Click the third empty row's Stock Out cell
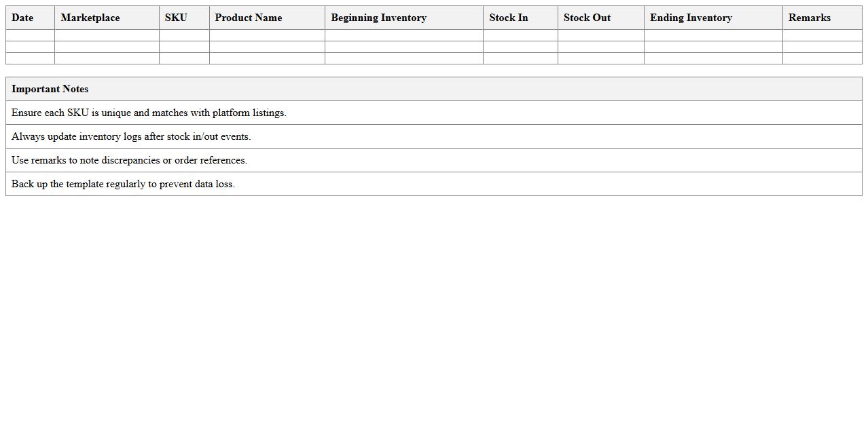The image size is (868, 441). click(600, 58)
